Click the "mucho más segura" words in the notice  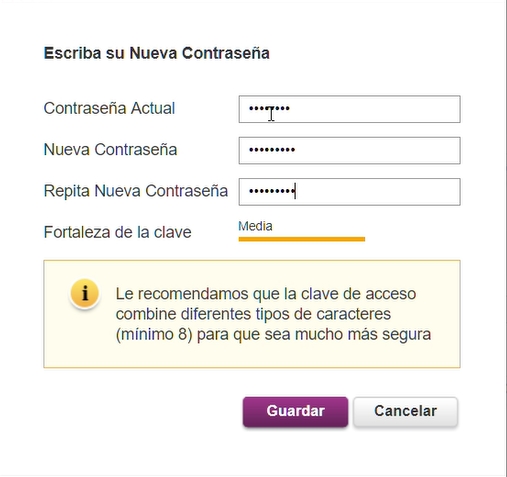pos(363,334)
